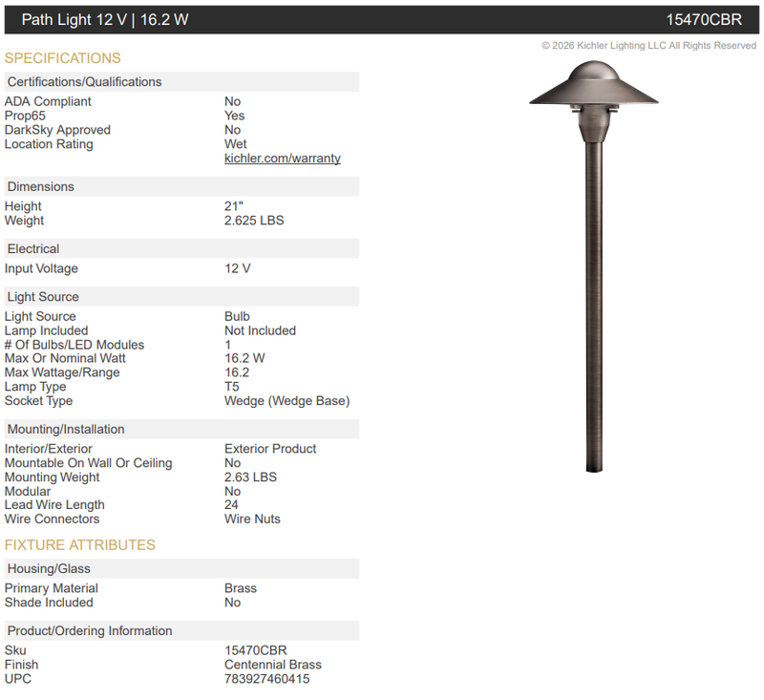
Task: Click the title Path Light 12 V | 16.2 W
Action: pyautogui.click(x=105, y=19)
